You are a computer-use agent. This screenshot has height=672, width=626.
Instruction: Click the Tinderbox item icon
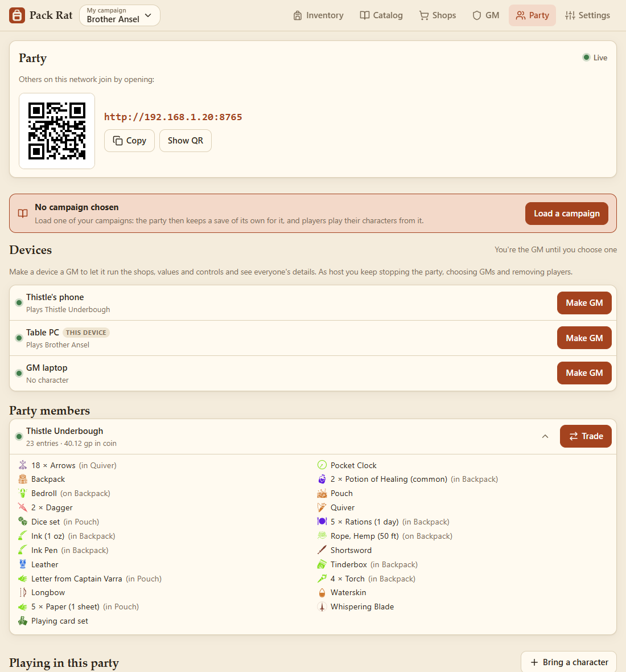(322, 564)
